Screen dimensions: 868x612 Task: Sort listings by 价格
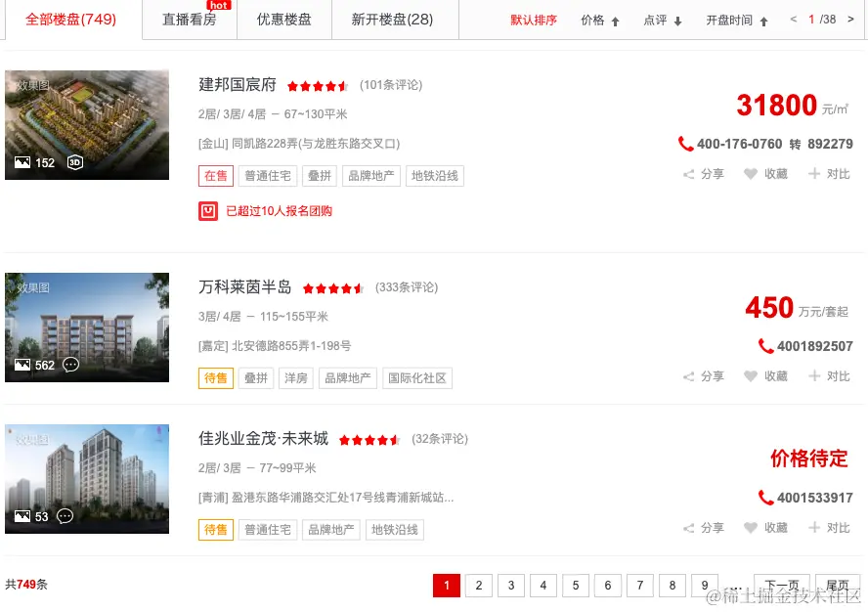[599, 21]
